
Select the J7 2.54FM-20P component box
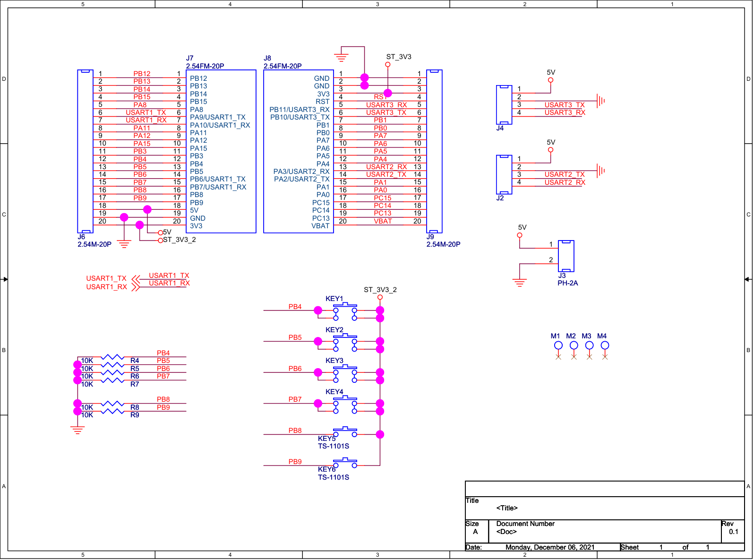(221, 151)
